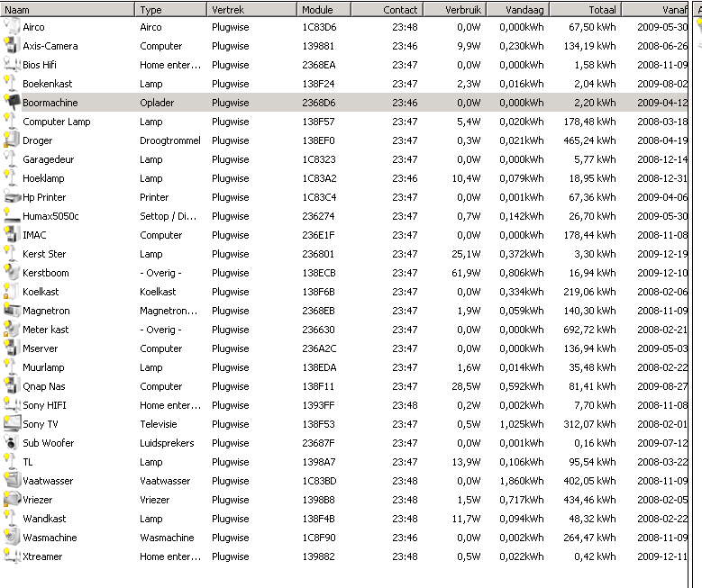Select the Magnetron microwave icon

click(11, 311)
